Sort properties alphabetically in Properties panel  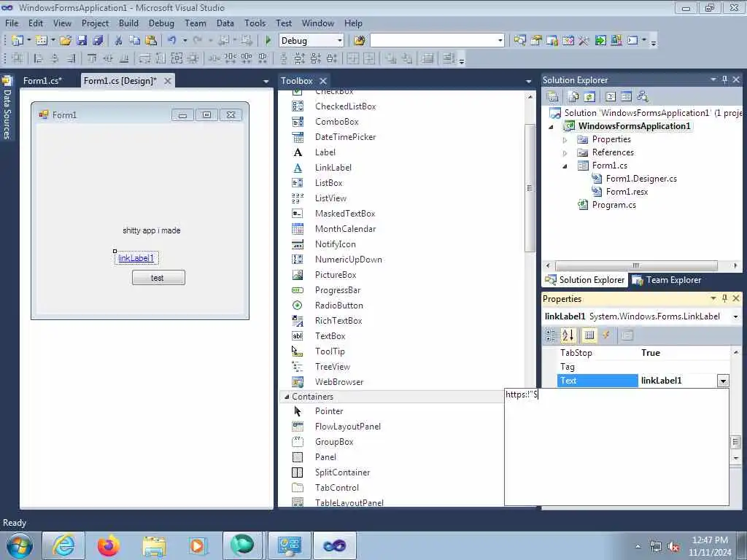tap(568, 335)
